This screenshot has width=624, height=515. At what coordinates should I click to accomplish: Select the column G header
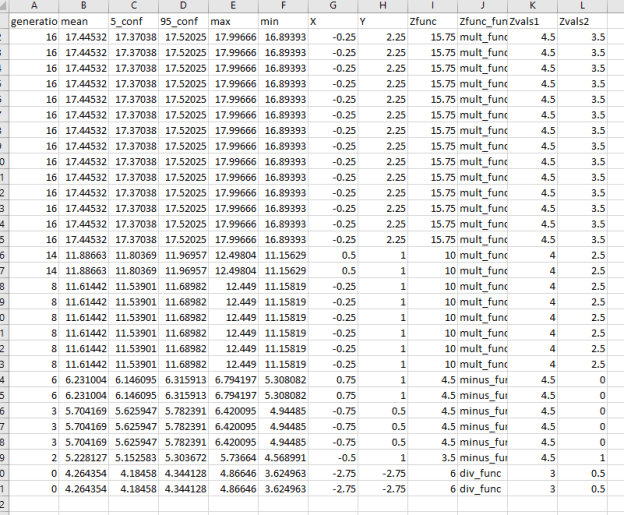(331, 6)
